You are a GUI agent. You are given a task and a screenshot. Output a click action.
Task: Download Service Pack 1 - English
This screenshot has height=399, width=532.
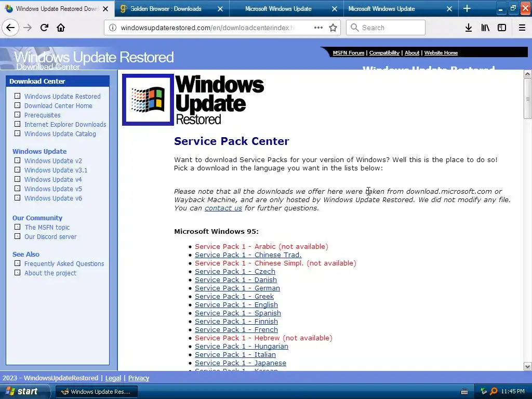pyautogui.click(x=236, y=304)
